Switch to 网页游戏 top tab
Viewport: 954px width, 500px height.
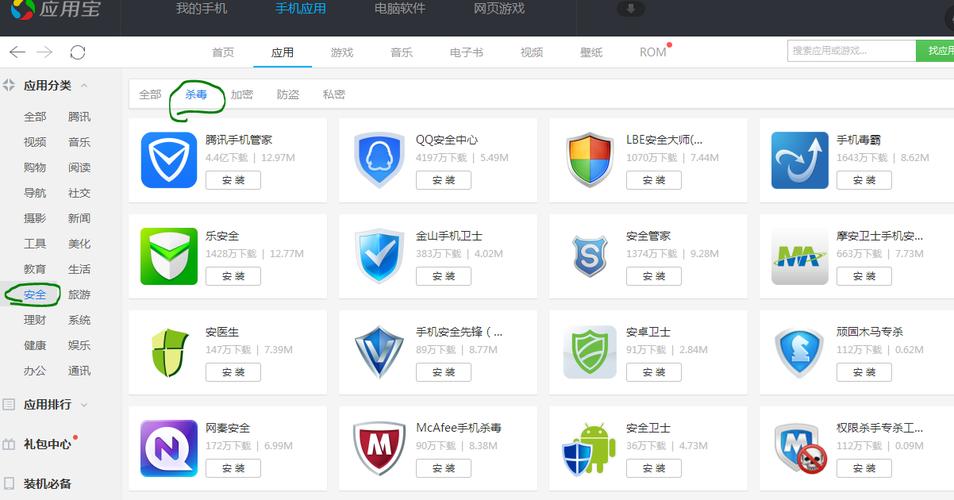click(499, 9)
